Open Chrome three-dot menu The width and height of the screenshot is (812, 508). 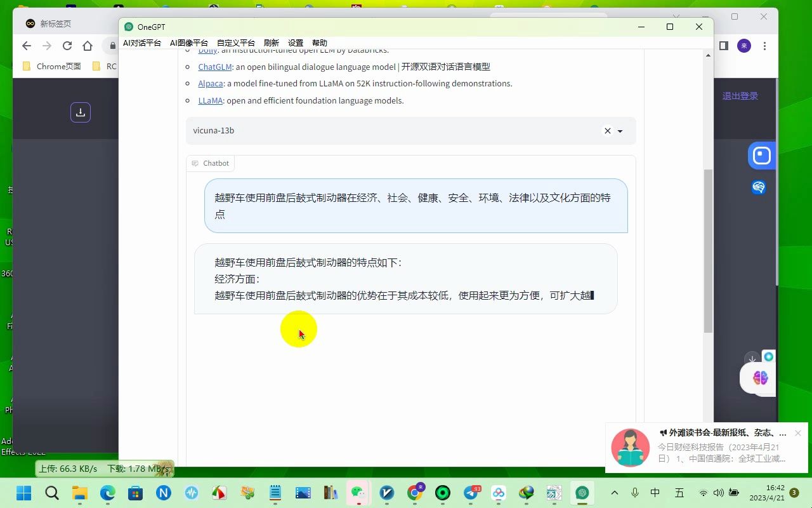765,46
